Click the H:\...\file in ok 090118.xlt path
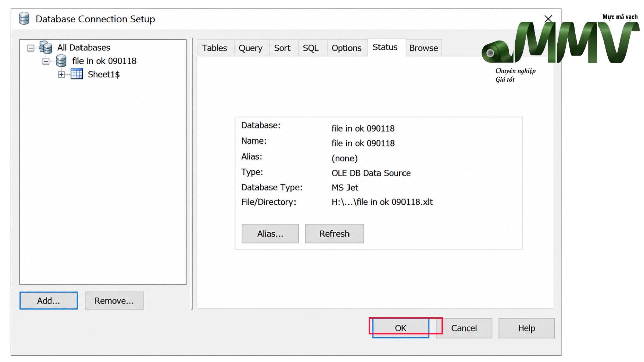644x362 pixels. 382,202
